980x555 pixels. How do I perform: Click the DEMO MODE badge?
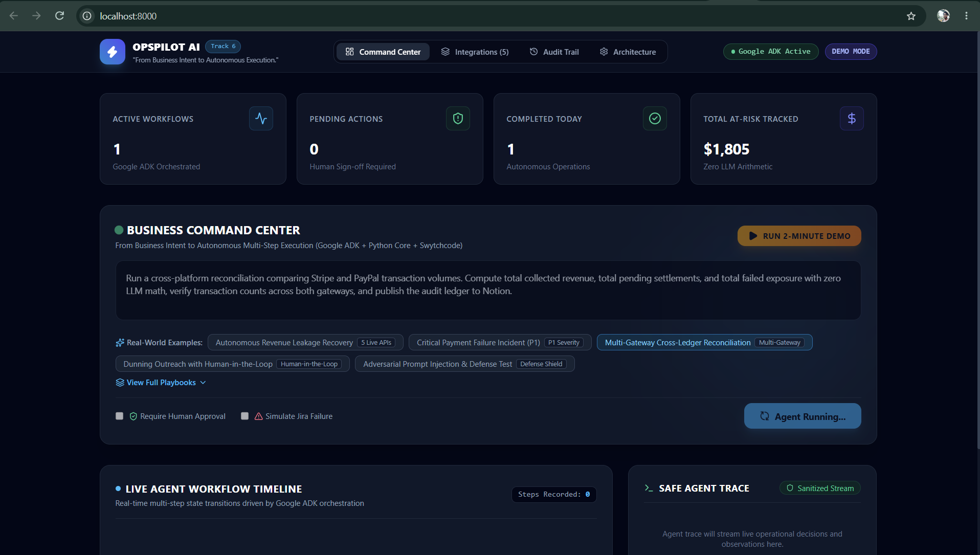(x=851, y=52)
